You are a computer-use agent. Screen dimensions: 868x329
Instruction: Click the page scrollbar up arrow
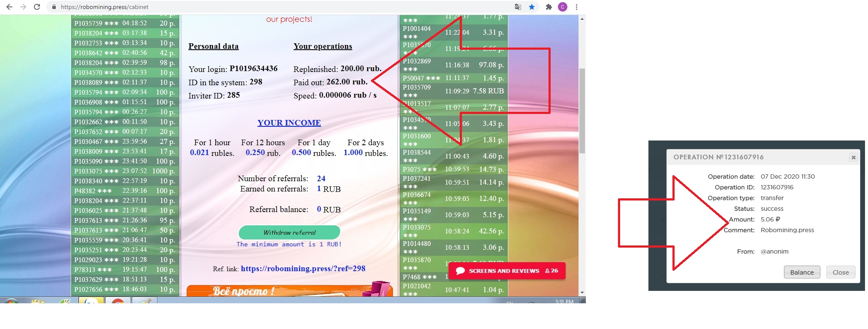point(582,19)
